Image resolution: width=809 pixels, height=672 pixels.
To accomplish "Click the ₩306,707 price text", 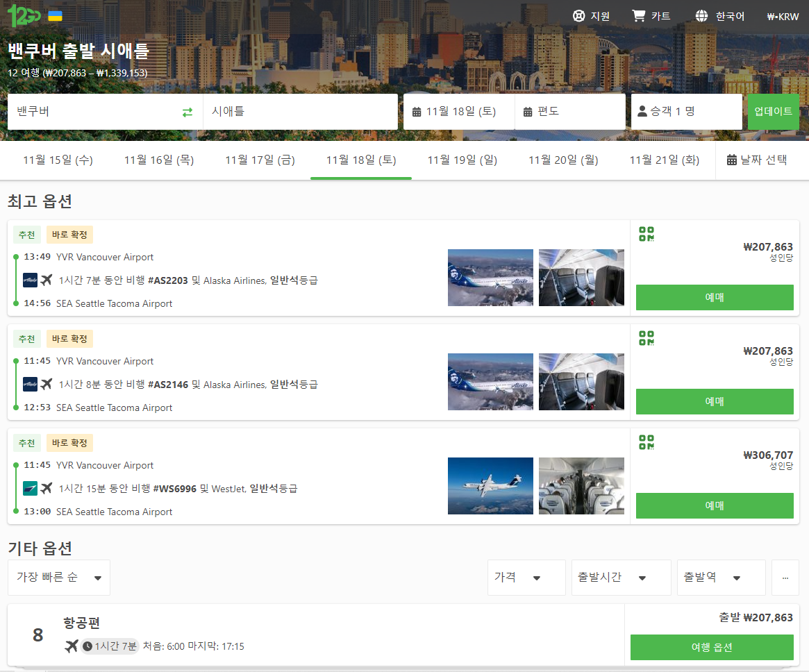I will click(768, 455).
